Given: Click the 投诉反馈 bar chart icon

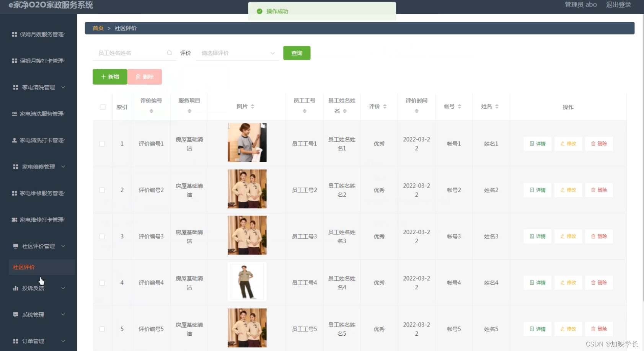Looking at the screenshot, I should click(15, 288).
